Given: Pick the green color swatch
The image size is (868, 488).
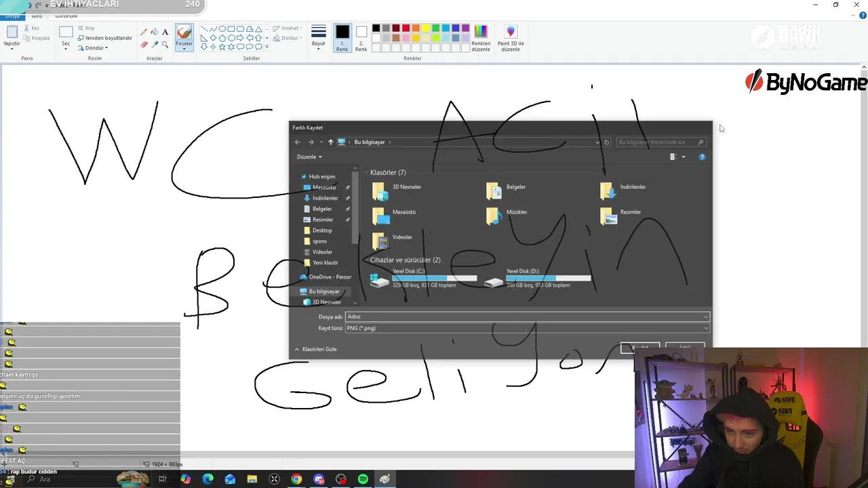Looking at the screenshot, I should (x=435, y=28).
